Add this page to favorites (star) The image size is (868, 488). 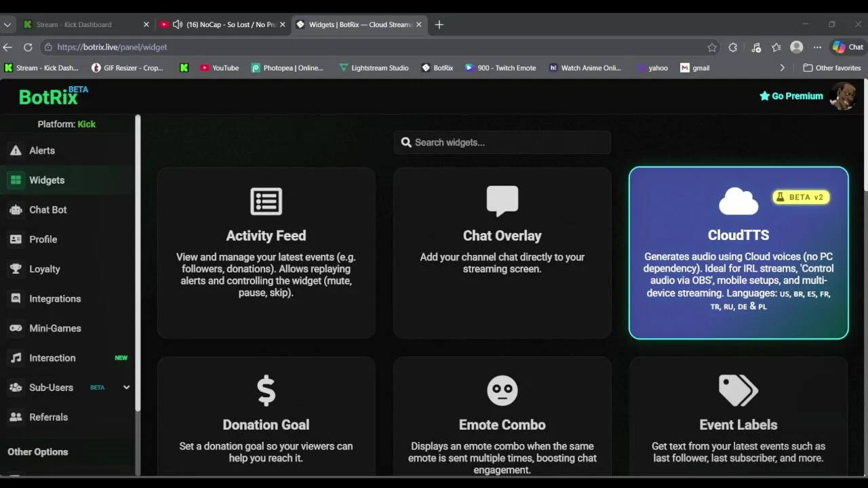click(x=712, y=47)
